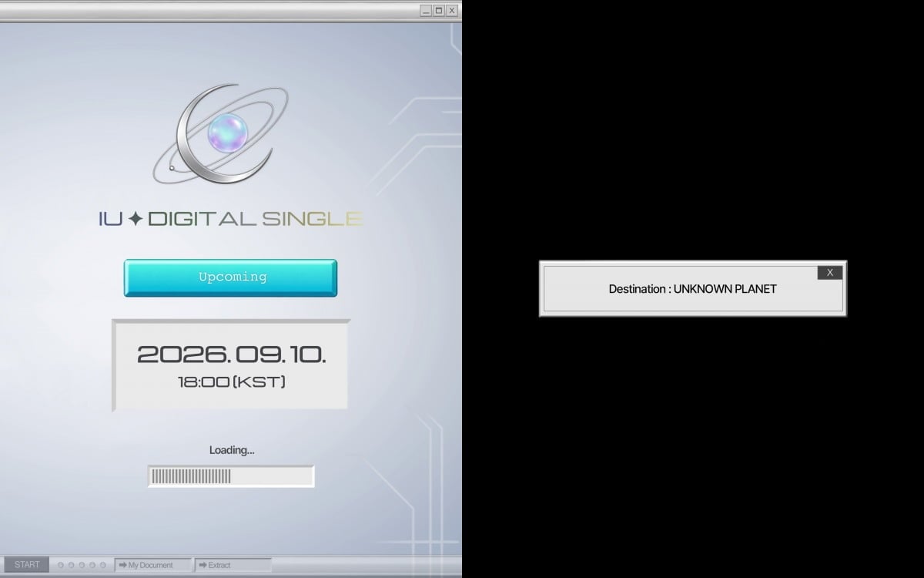The image size is (924, 578).
Task: Click the 18:00 (KST) time text
Action: [x=231, y=381]
